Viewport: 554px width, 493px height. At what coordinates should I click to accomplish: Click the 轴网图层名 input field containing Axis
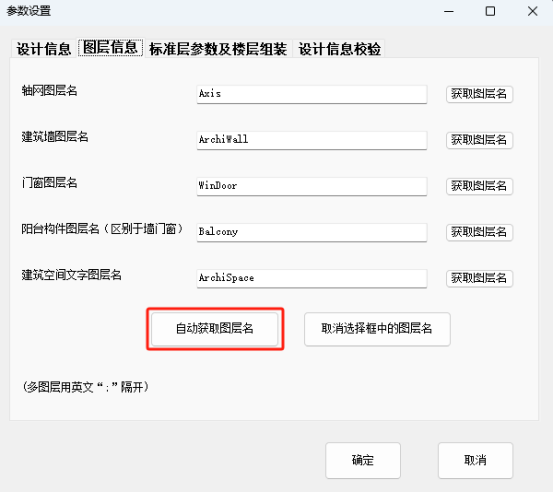pyautogui.click(x=312, y=94)
